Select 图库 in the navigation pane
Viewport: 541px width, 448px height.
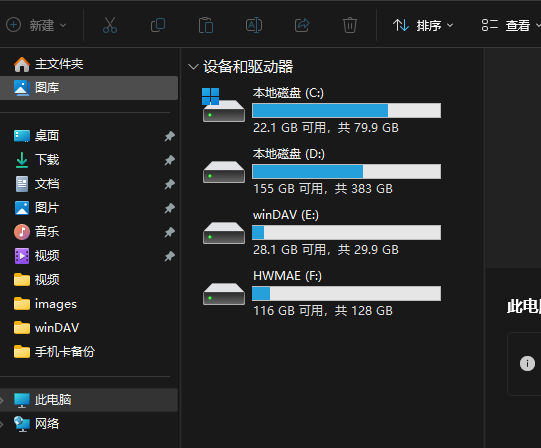pyautogui.click(x=89, y=88)
